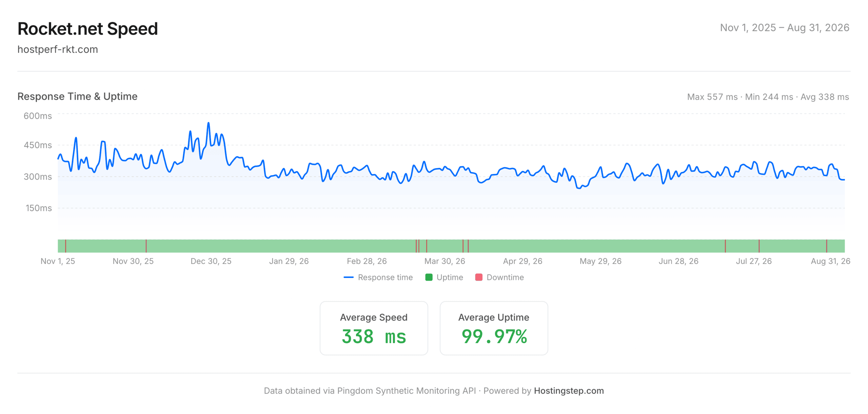Click the Aug 31, 26 axis label
Screen dimensions: 868x414
point(830,261)
